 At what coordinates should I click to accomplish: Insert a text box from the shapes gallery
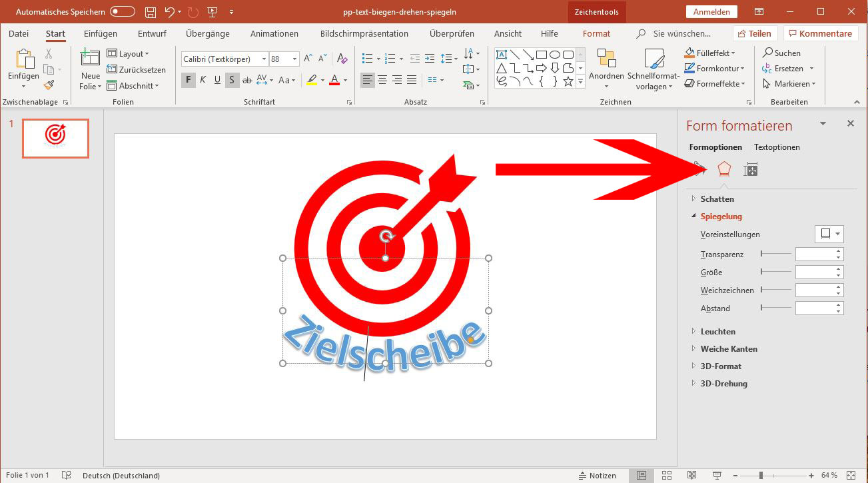[x=502, y=53]
